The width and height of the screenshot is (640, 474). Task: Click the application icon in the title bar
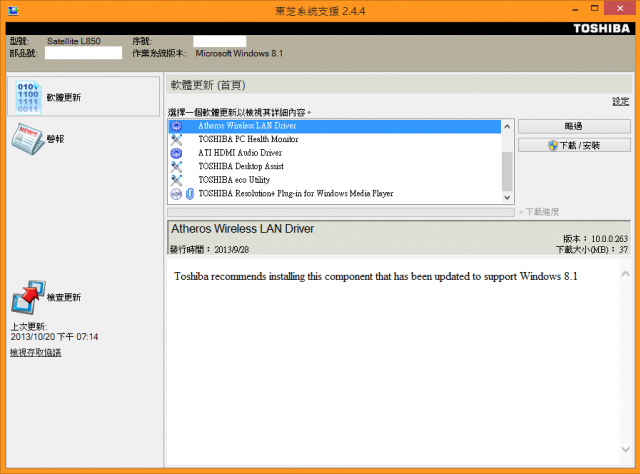coord(13,11)
